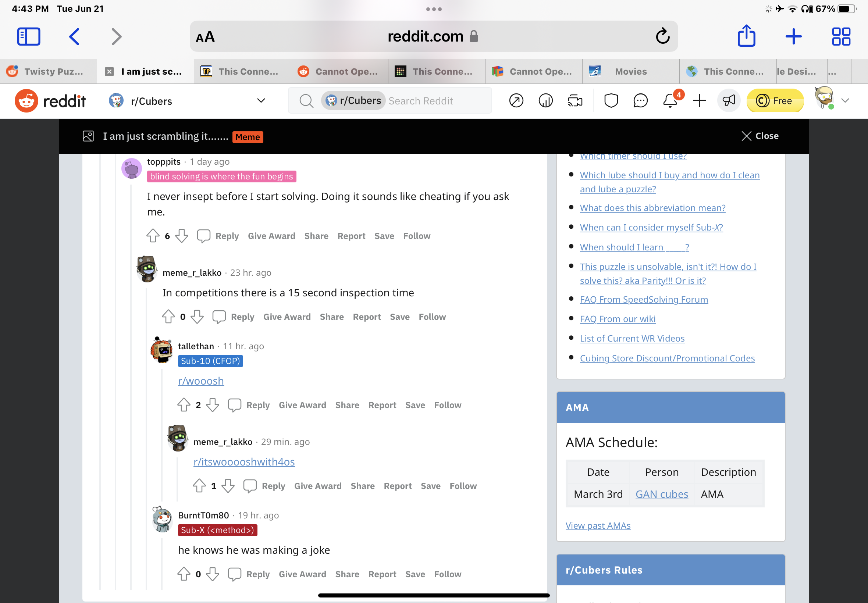868x603 pixels.
Task: Expand the r/Cubers community dropdown
Action: (261, 101)
